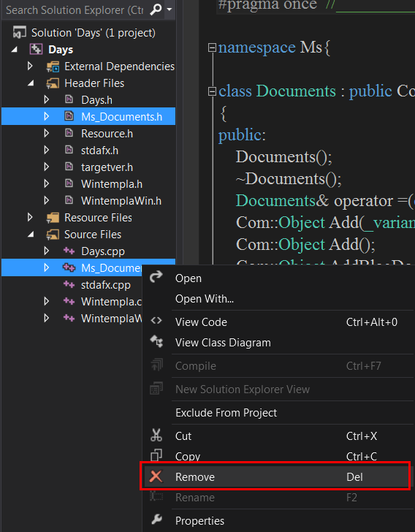This screenshot has width=415, height=532.
Task: Expand the Resource Files folder
Action: click(x=30, y=217)
